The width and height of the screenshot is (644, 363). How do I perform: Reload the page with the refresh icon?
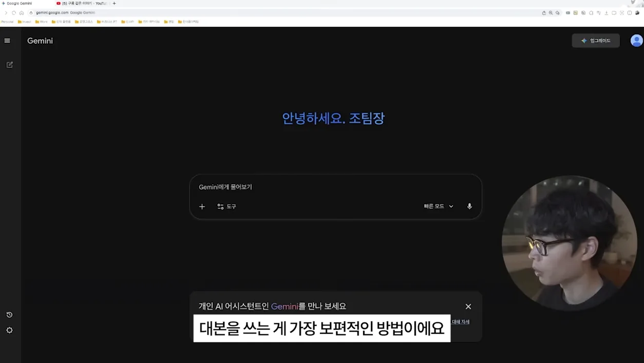pos(14,13)
